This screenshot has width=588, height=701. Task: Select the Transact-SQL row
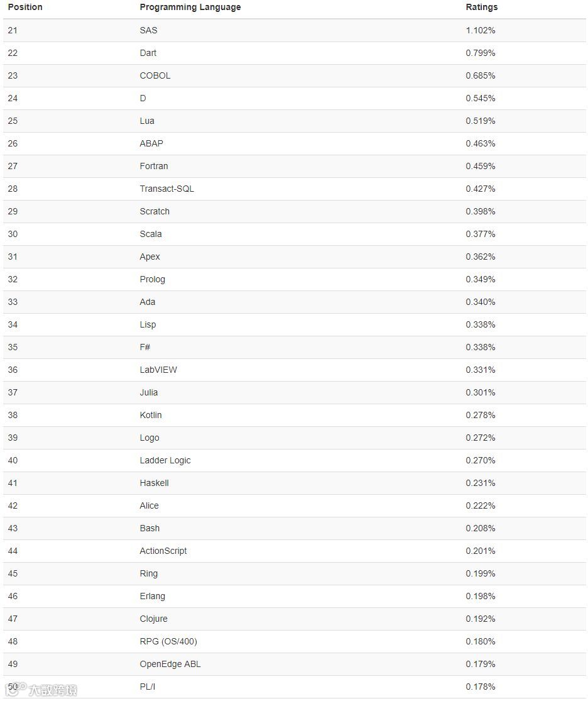[294, 189]
